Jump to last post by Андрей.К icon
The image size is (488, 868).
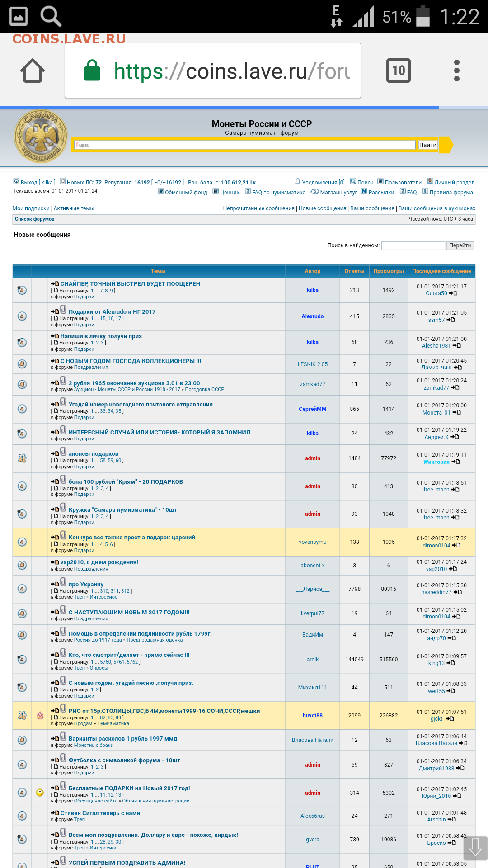pos(455,437)
